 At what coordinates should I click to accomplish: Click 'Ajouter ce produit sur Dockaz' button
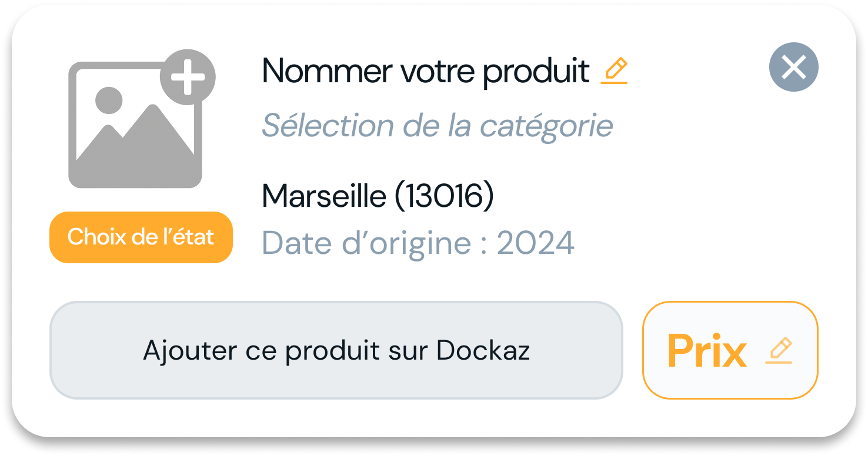pyautogui.click(x=336, y=351)
